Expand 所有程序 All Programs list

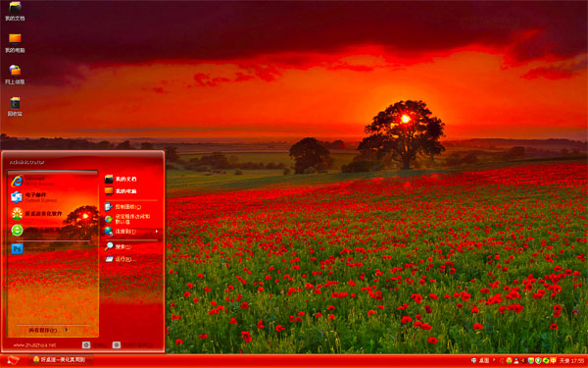tap(48, 330)
